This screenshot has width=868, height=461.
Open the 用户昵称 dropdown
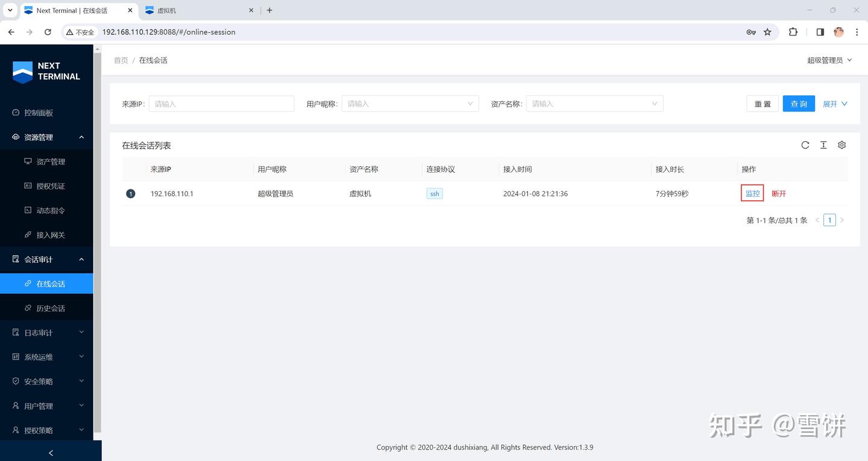[x=410, y=104]
